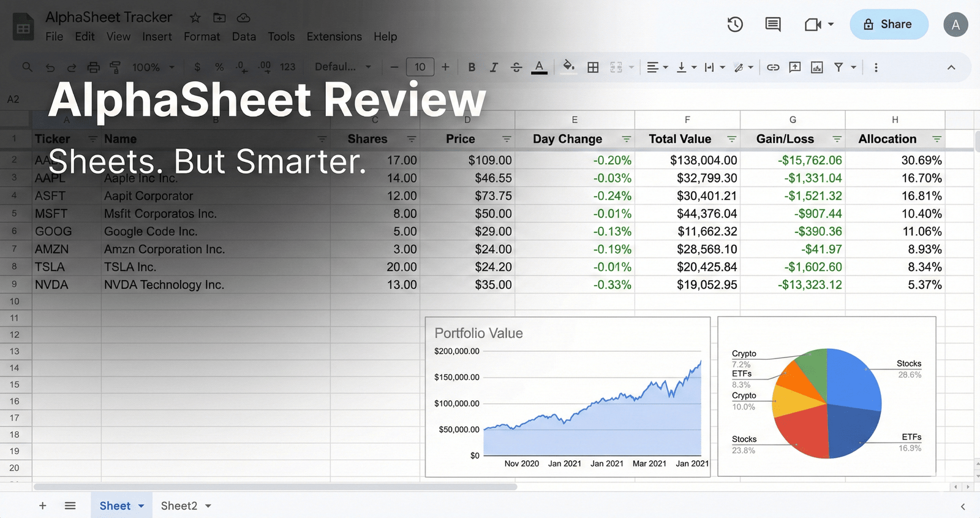The height and width of the screenshot is (518, 980).
Task: Open the View menu
Action: coord(118,37)
